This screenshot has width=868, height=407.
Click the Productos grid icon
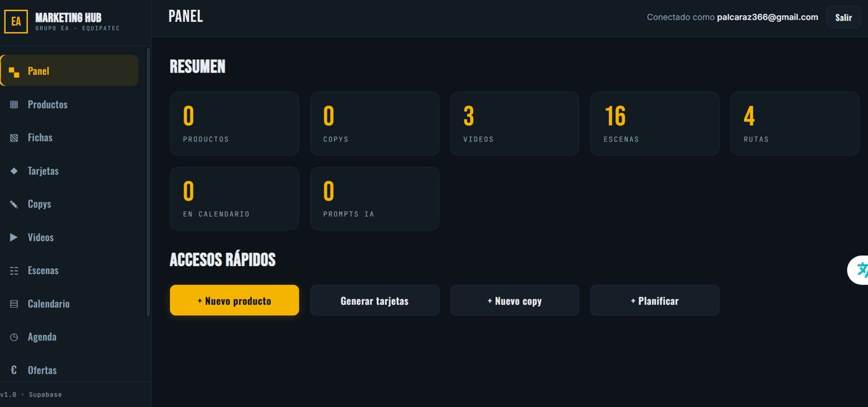(14, 104)
